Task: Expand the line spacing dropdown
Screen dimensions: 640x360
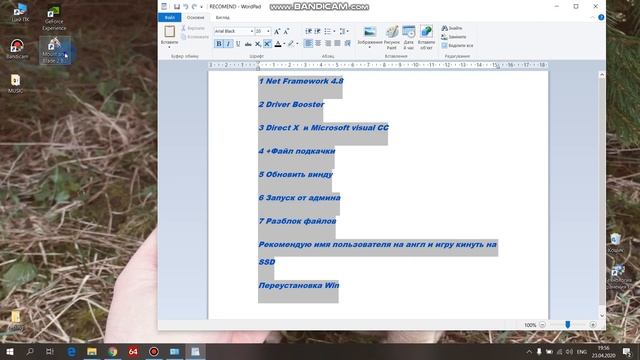Action: pyautogui.click(x=347, y=31)
